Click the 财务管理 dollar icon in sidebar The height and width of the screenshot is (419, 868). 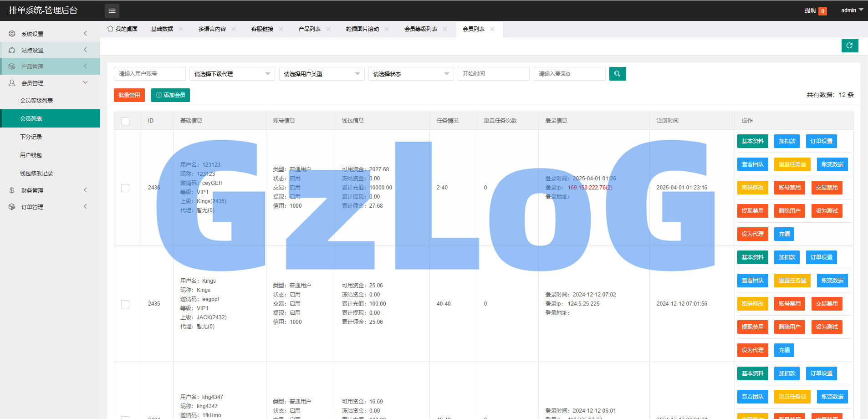tap(12, 190)
